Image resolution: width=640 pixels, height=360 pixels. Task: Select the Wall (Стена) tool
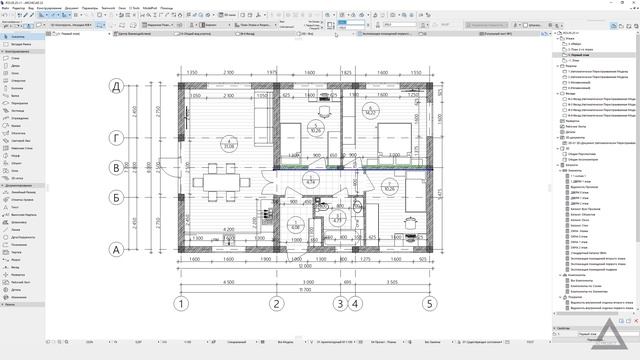click(x=22, y=58)
